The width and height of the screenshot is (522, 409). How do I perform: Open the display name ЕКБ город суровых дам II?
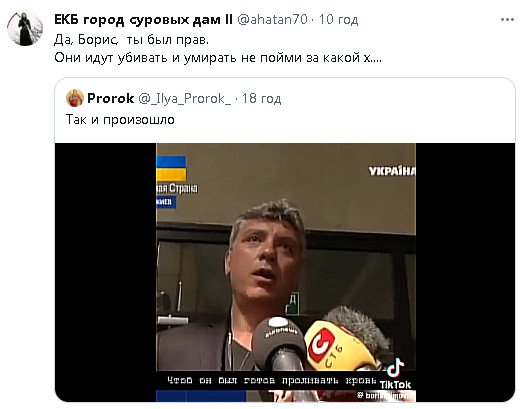click(x=143, y=20)
